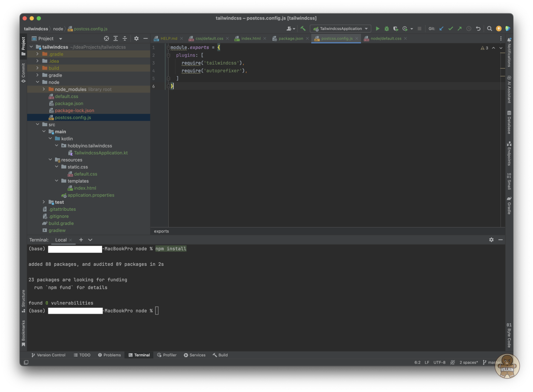Click Select Opened File target icon
The image size is (533, 392).
106,38
